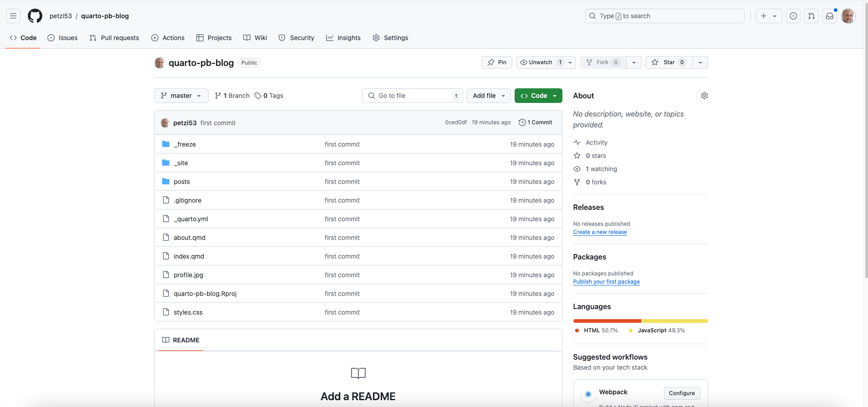
Task: Open the 1 Commit history link
Action: (536, 122)
